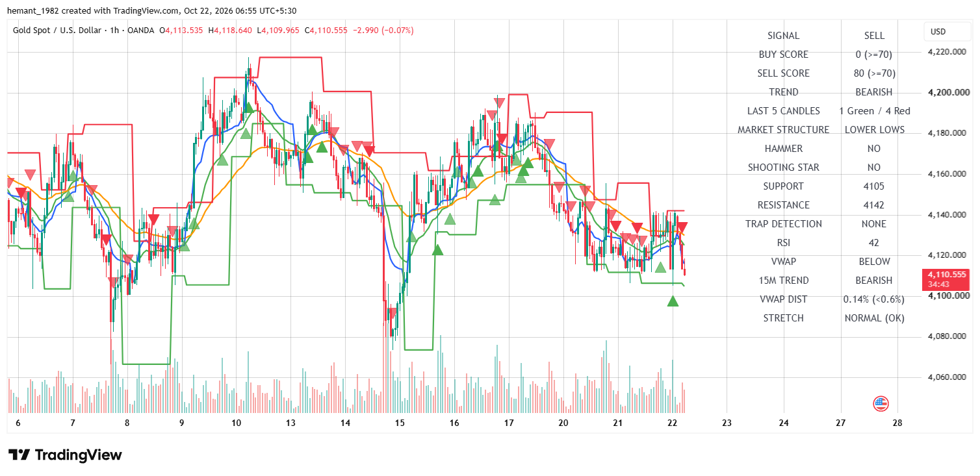
Task: Click the 34:43 candle countdown timer
Action: [940, 284]
